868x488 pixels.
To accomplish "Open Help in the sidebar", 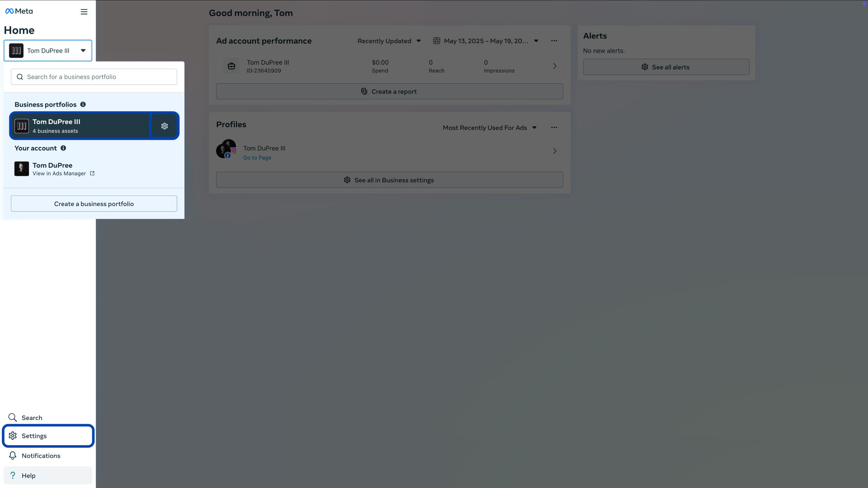I will pos(48,475).
